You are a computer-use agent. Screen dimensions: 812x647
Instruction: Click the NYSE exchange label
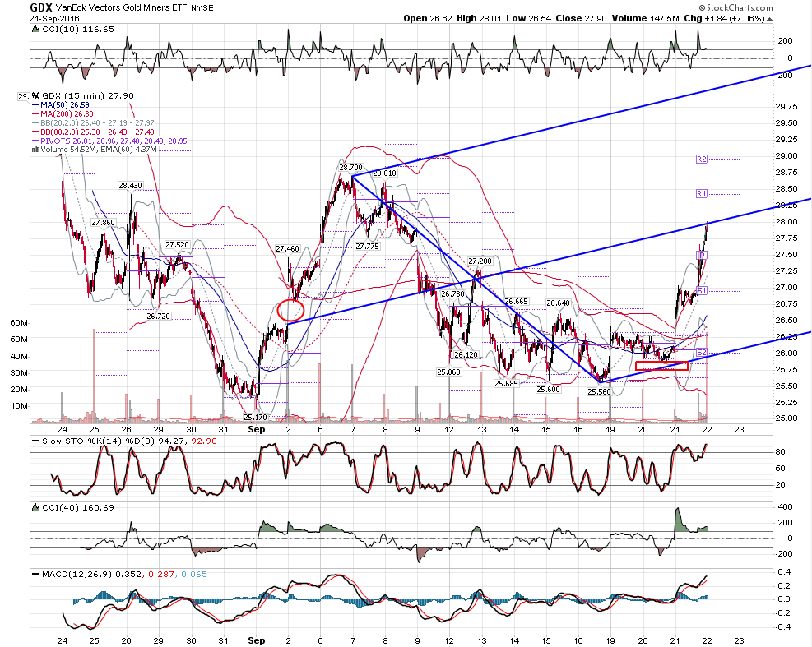tap(202, 7)
